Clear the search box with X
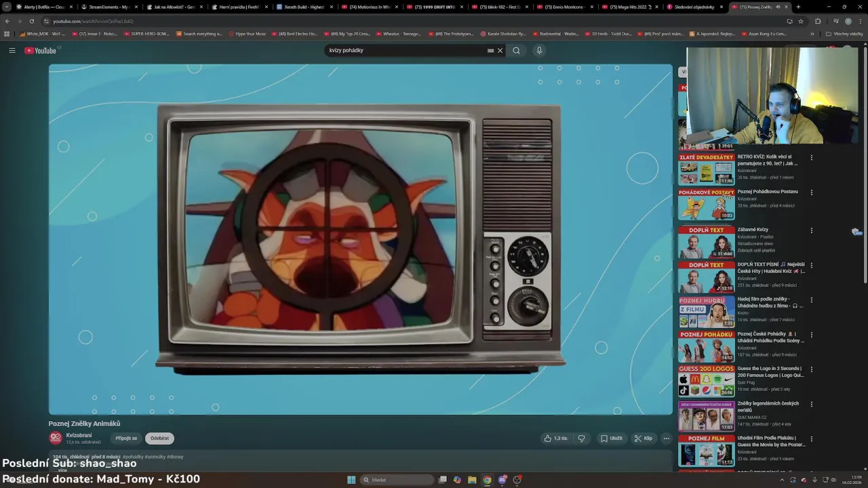This screenshot has height=488, width=868. click(x=500, y=50)
